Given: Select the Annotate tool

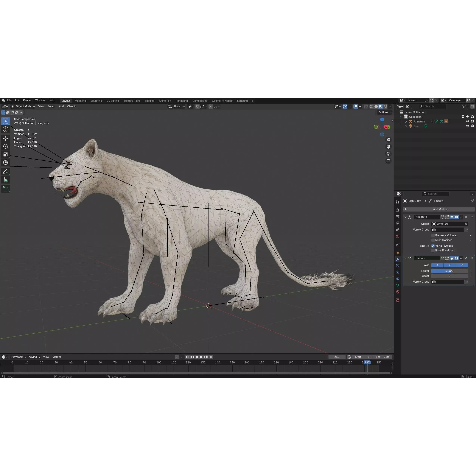Looking at the screenshot, I should [x=6, y=172].
